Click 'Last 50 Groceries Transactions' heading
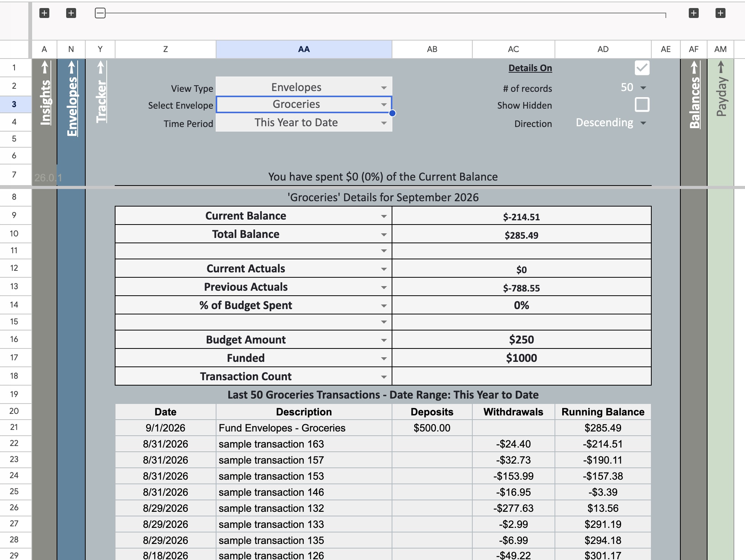The image size is (745, 560). click(x=383, y=395)
